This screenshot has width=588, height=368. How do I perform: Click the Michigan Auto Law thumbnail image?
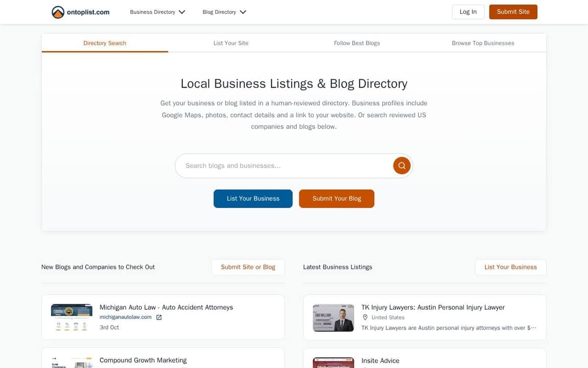tap(72, 317)
